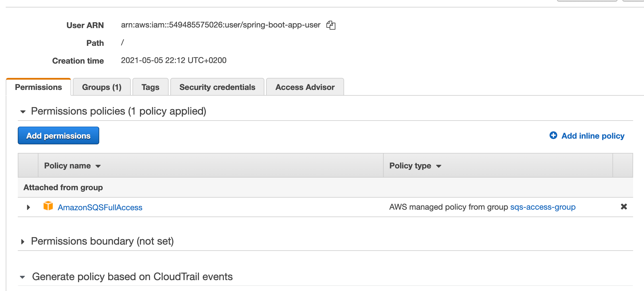
Task: Switch to the Groups tab
Action: point(102,87)
